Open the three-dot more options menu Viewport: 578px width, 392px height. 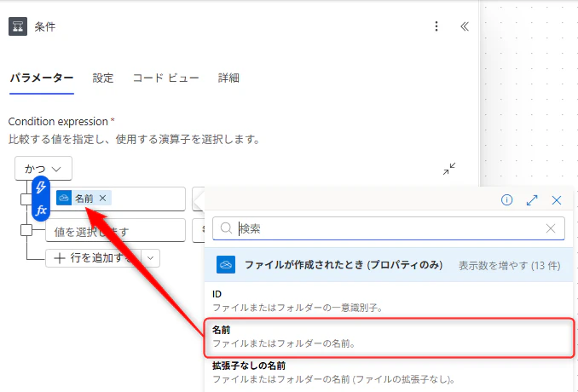pos(436,26)
